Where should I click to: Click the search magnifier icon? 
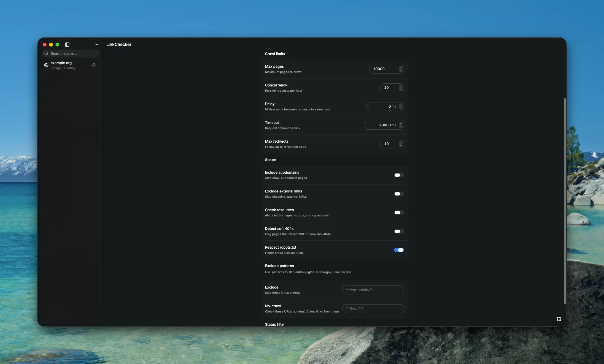(x=46, y=53)
